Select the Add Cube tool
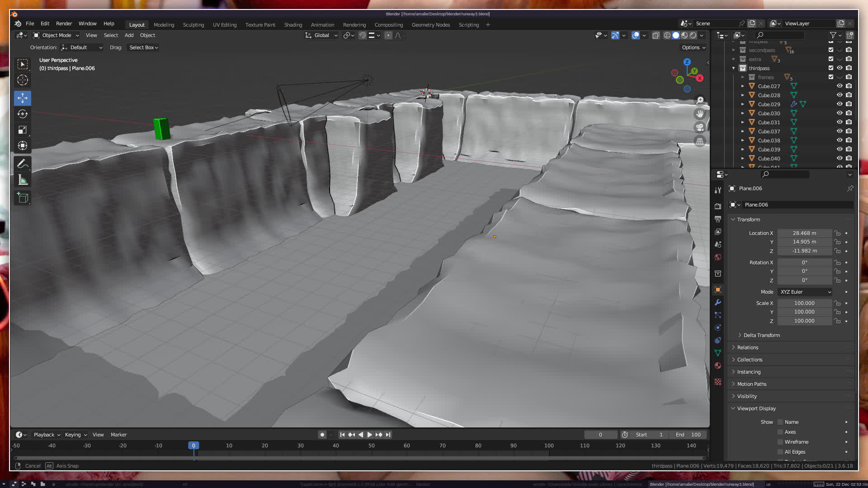868x488 pixels. (23, 197)
